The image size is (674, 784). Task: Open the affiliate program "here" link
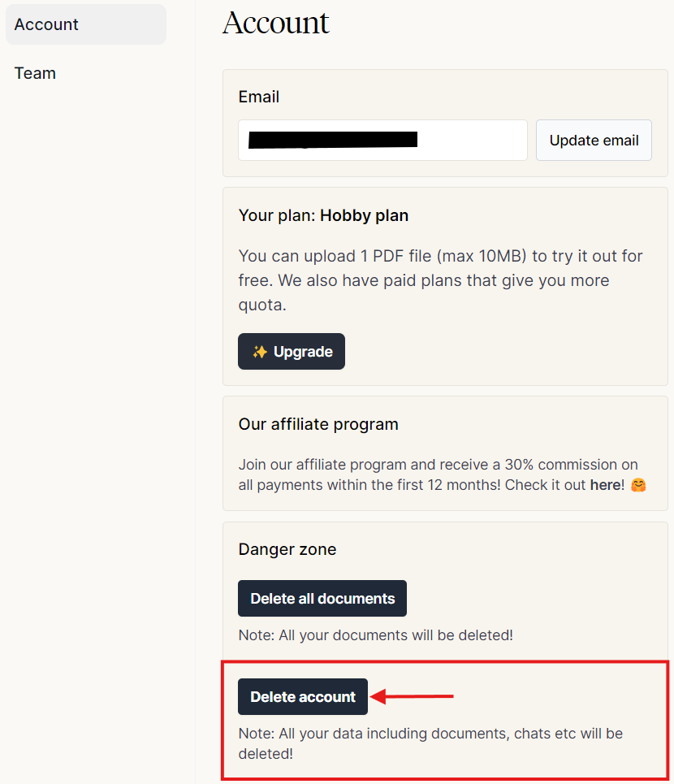[605, 485]
